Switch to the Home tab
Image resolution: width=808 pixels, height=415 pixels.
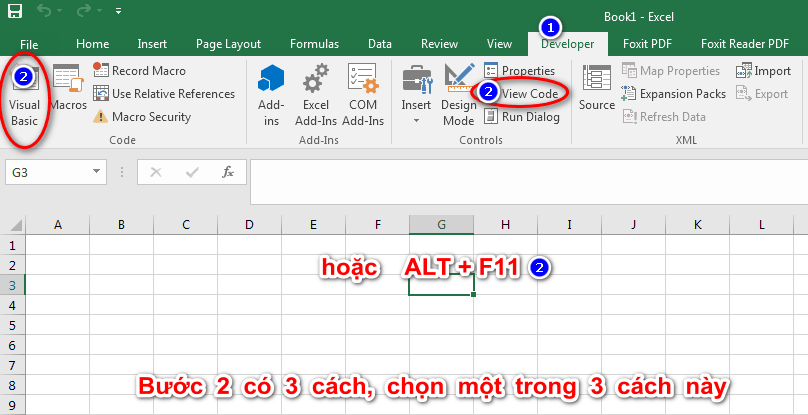(x=92, y=44)
